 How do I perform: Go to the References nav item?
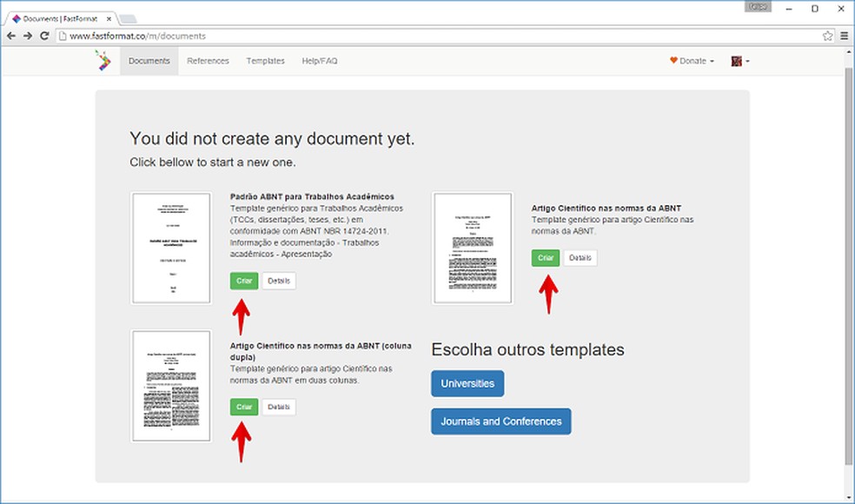pyautogui.click(x=208, y=61)
